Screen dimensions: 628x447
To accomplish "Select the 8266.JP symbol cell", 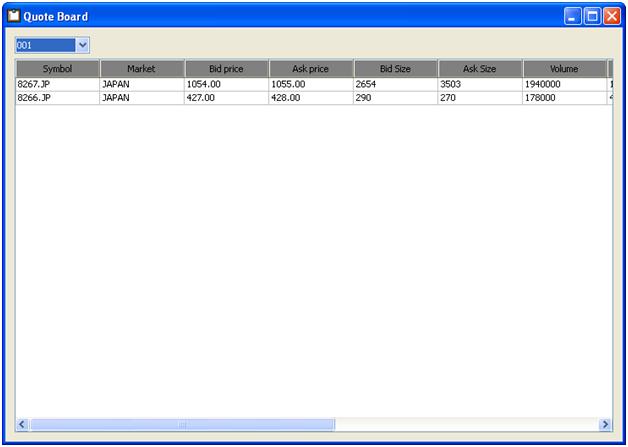I will click(x=57, y=98).
